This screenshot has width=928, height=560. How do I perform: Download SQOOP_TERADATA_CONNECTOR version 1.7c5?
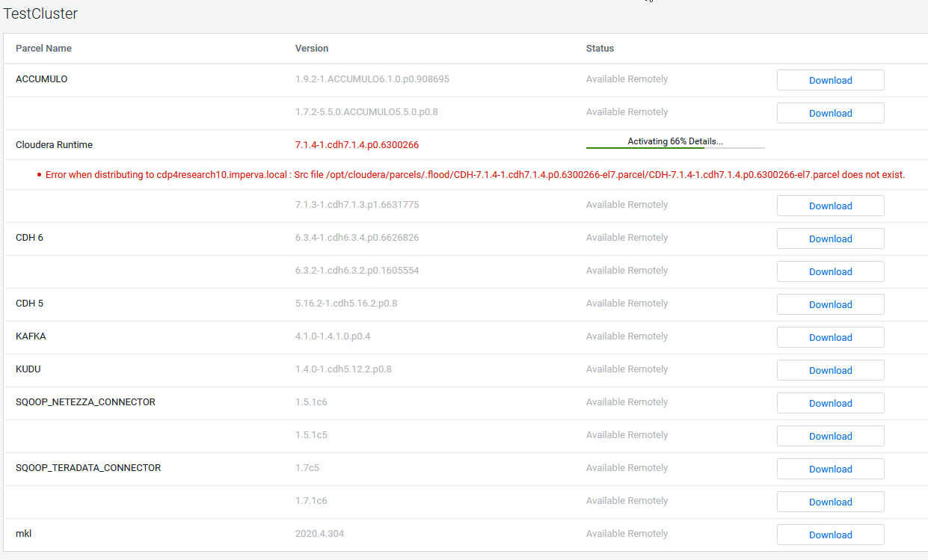[x=830, y=469]
